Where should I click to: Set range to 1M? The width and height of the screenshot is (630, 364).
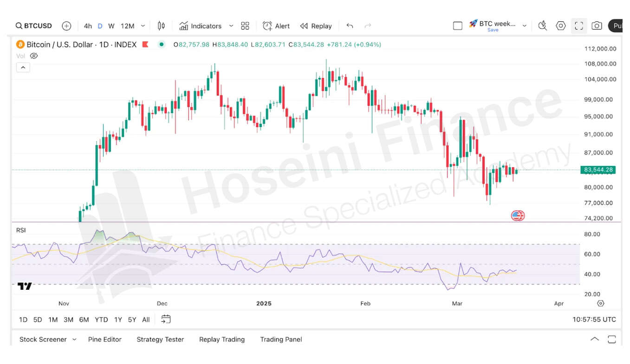pos(53,319)
